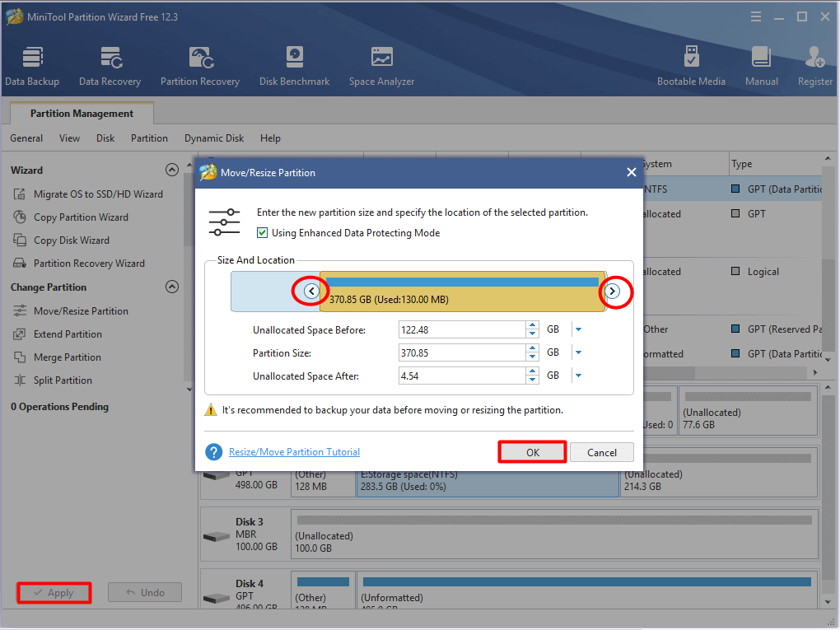This screenshot has height=630, width=840.
Task: Open unit dropdown for Unallocated Space After
Action: tap(578, 376)
